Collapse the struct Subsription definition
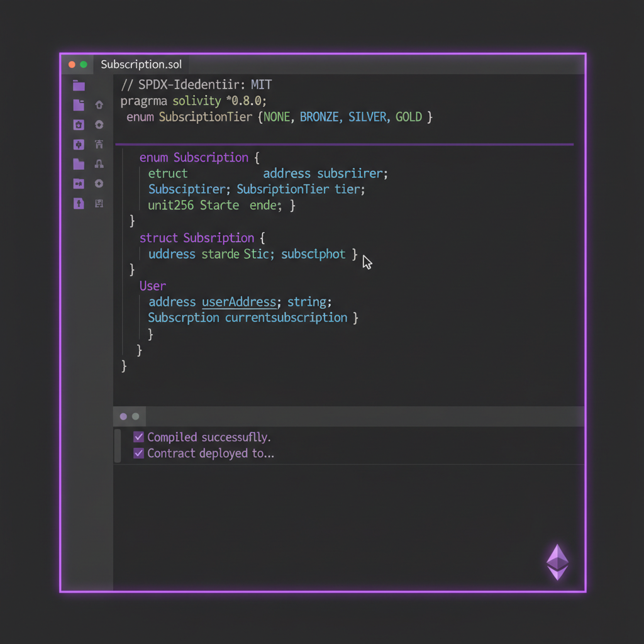This screenshot has width=644, height=644. [x=197, y=238]
